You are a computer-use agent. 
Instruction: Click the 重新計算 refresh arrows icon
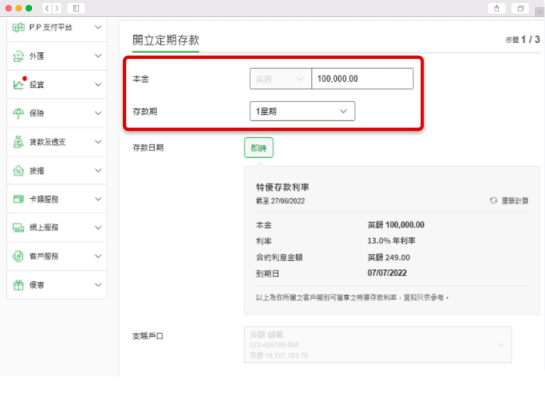494,201
